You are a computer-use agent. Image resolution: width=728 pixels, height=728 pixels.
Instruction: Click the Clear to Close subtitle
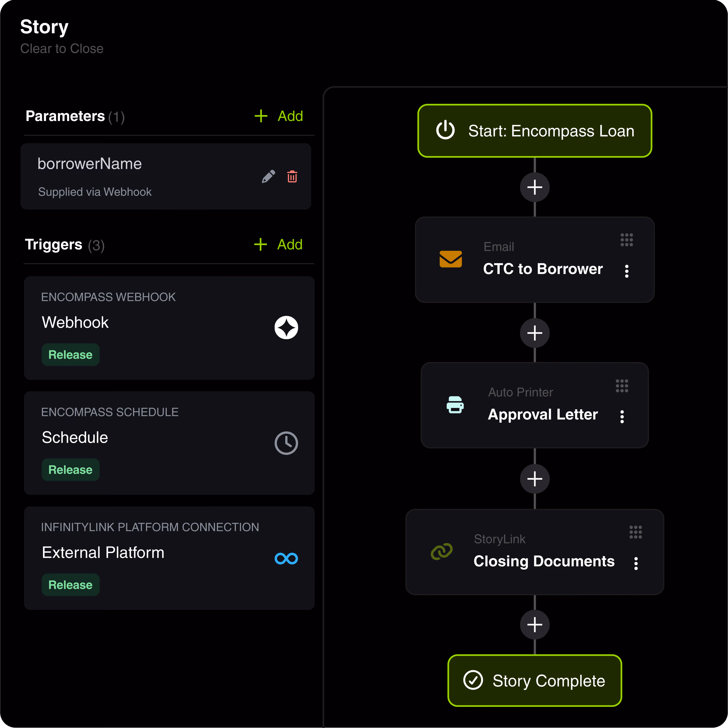62,49
